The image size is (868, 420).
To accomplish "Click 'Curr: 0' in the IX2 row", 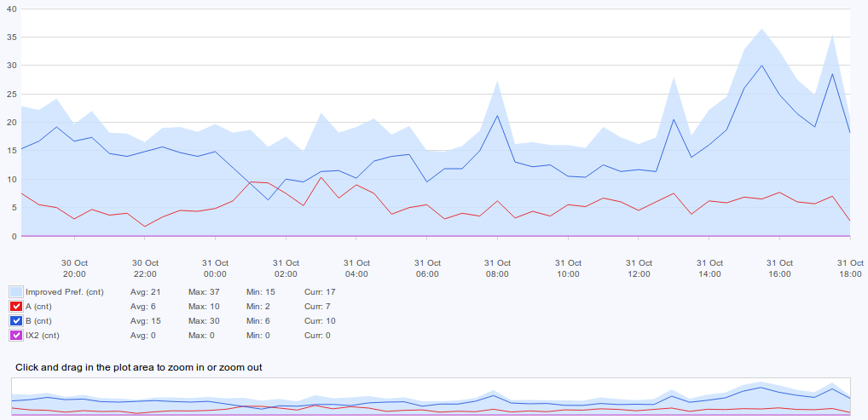I will (318, 336).
